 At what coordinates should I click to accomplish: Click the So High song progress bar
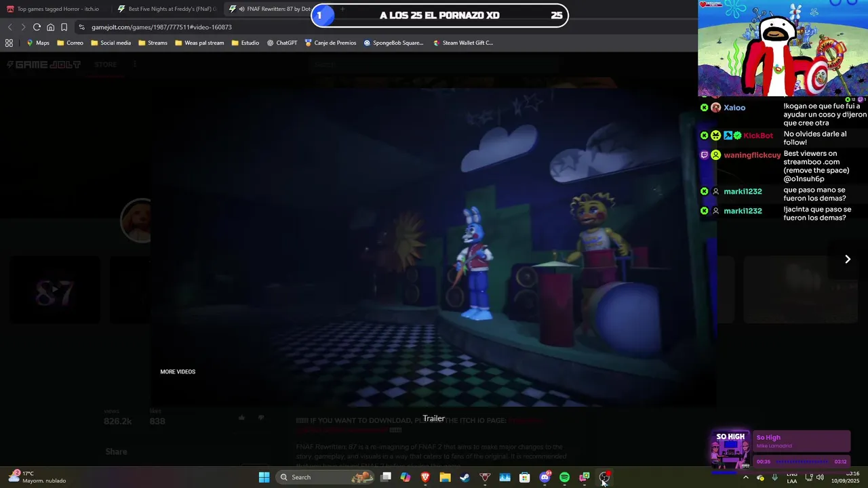pos(802,462)
